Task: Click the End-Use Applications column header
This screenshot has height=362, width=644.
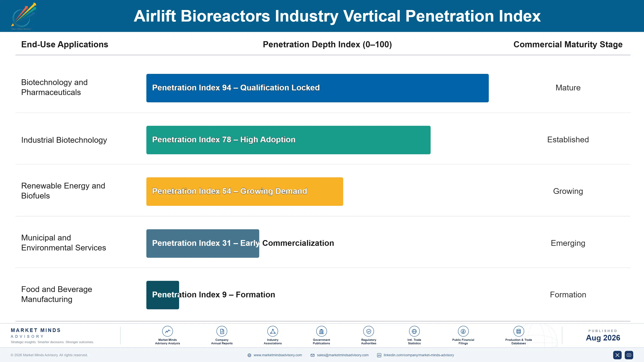Action: [x=65, y=44]
